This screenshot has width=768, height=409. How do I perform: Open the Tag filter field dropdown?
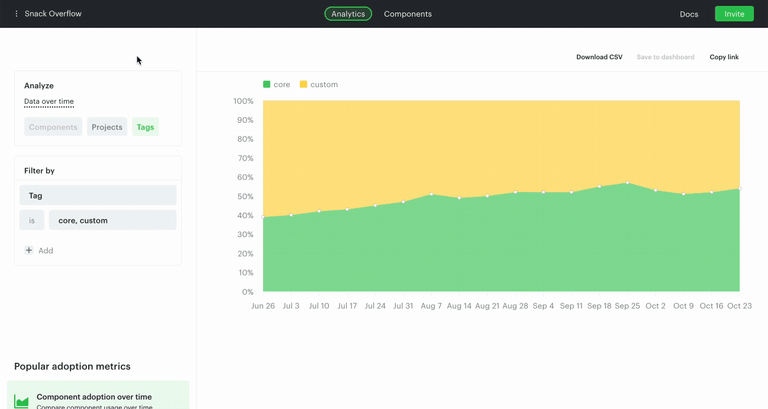[98, 195]
